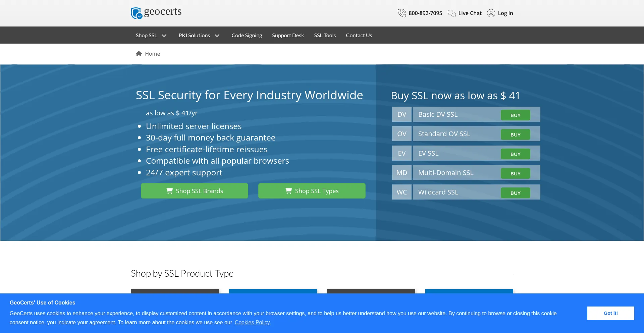Expand the Shop SSL dropdown arrow
Viewport: 644px width, 333px height.
click(164, 36)
